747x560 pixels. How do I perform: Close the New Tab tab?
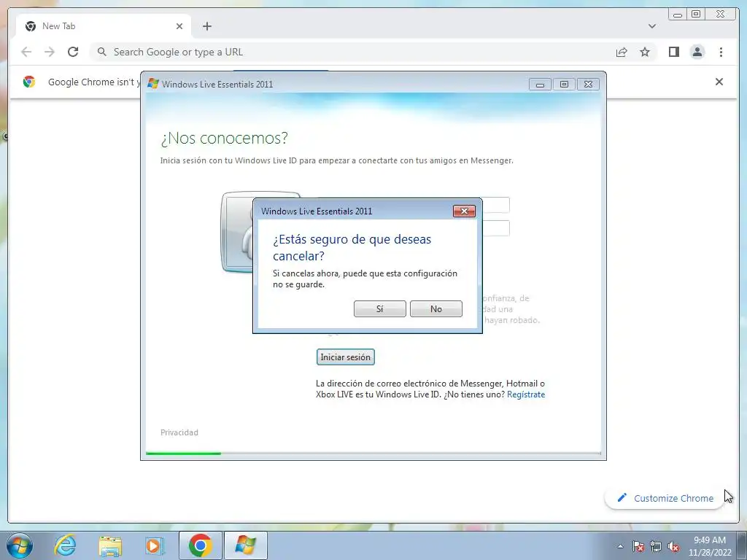[179, 26]
